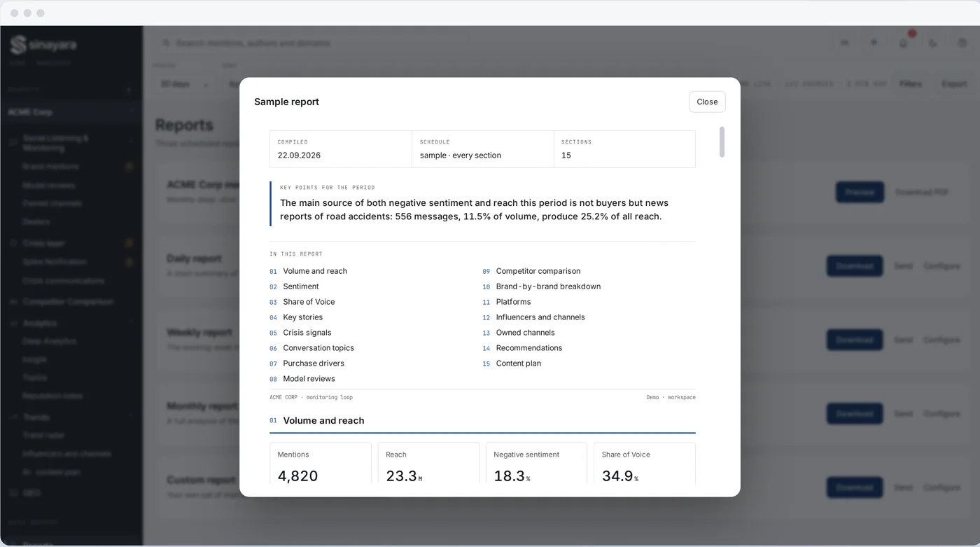Click 'sample · every section' schedule value
The height and width of the screenshot is (547, 980).
(x=461, y=155)
